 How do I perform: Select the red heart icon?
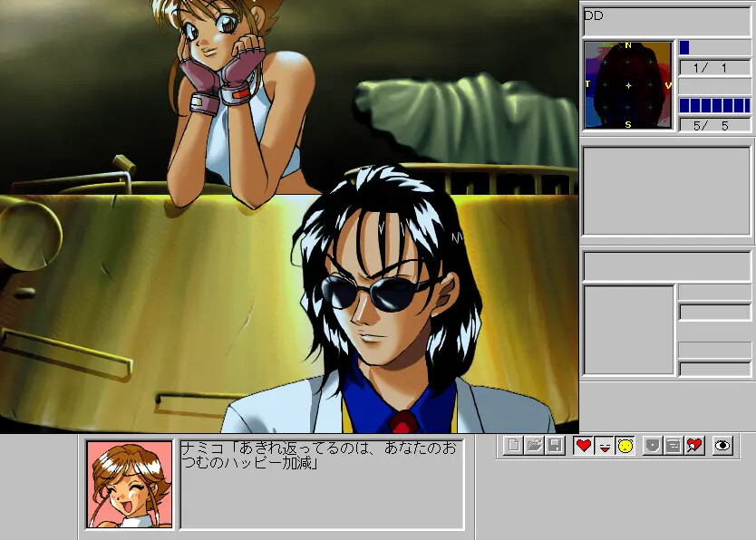[584, 446]
